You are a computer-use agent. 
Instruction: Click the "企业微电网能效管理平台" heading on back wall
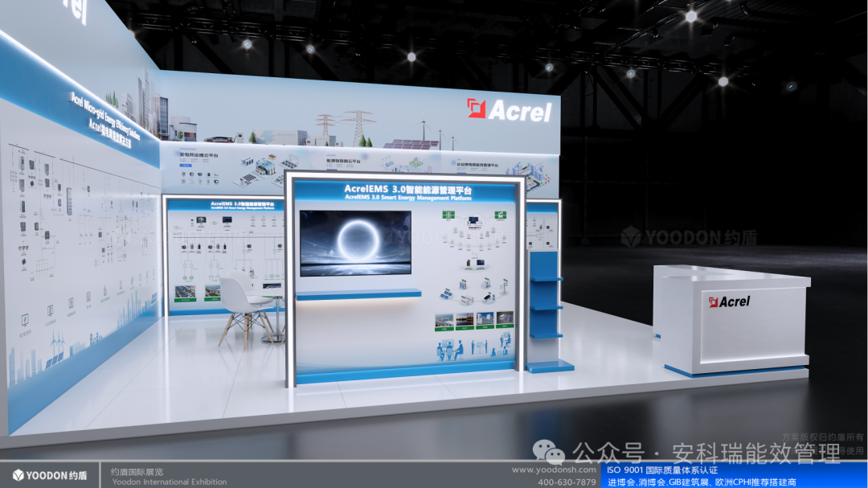[x=477, y=165]
